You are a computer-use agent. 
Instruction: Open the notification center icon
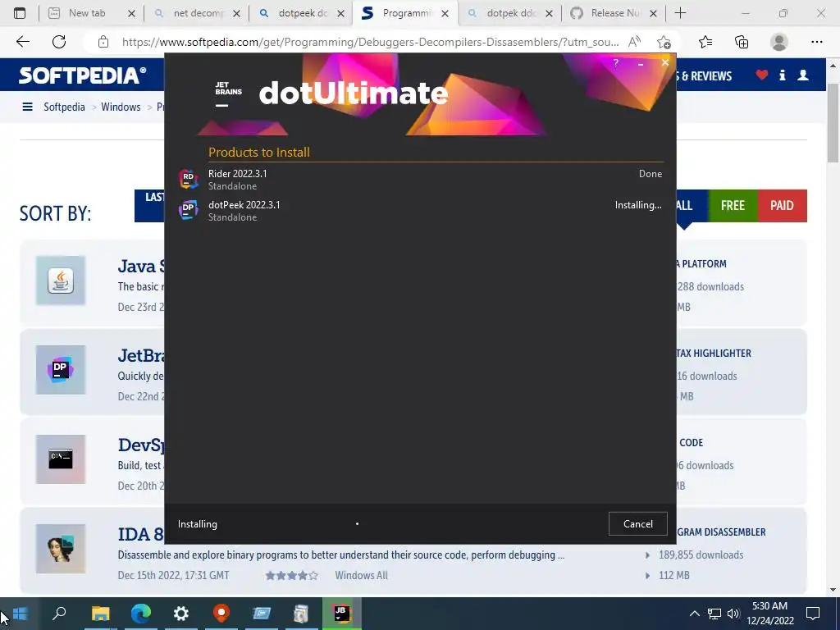click(813, 614)
